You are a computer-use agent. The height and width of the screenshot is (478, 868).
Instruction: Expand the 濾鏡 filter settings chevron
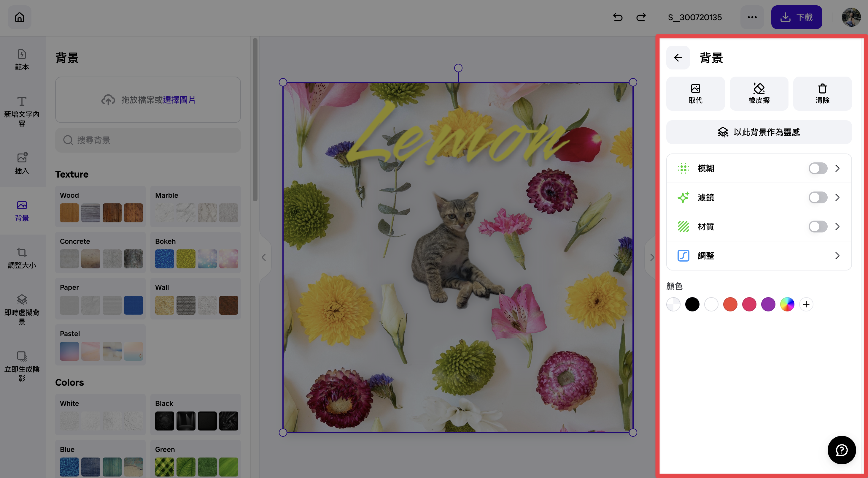click(x=837, y=197)
